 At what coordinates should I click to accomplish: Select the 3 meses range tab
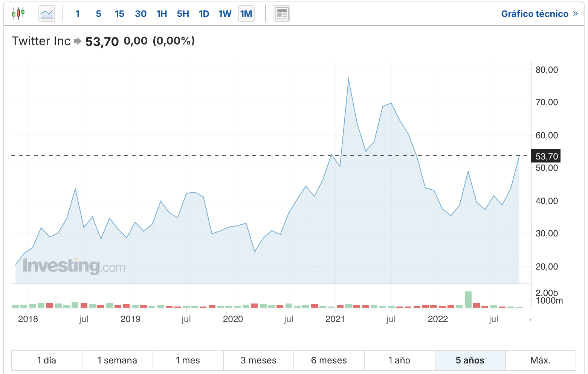pos(258,360)
